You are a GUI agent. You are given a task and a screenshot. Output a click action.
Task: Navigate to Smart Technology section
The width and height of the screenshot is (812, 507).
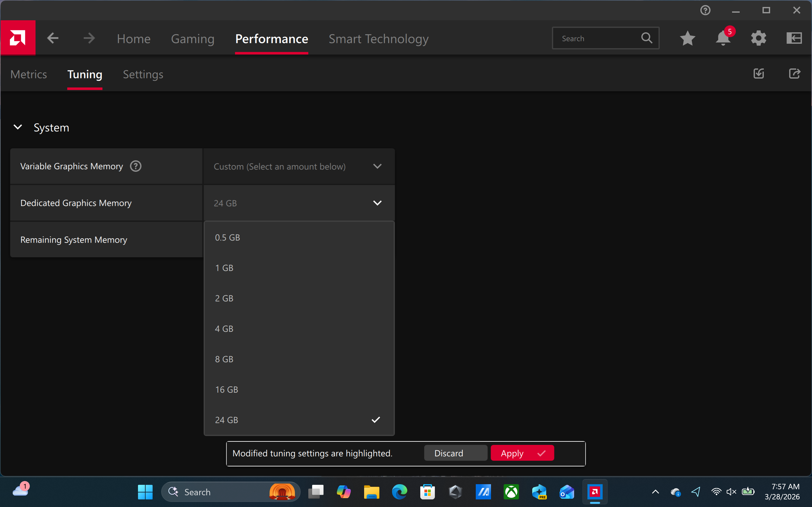coord(378,39)
